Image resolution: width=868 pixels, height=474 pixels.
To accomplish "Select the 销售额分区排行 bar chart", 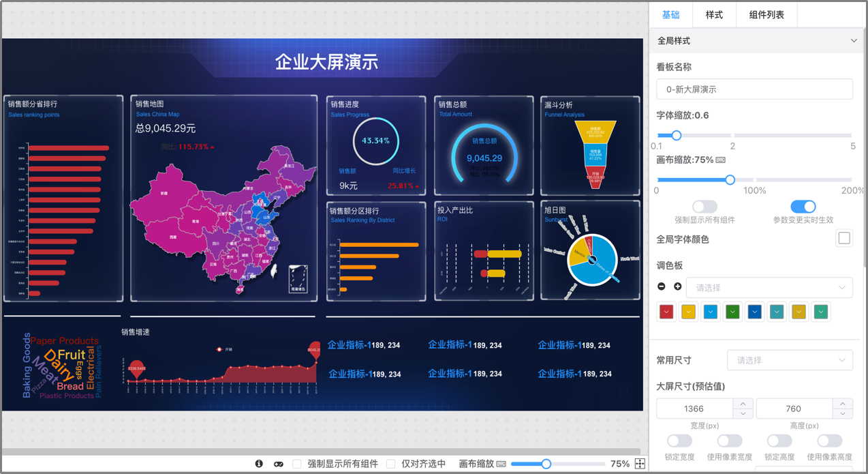I will point(375,251).
